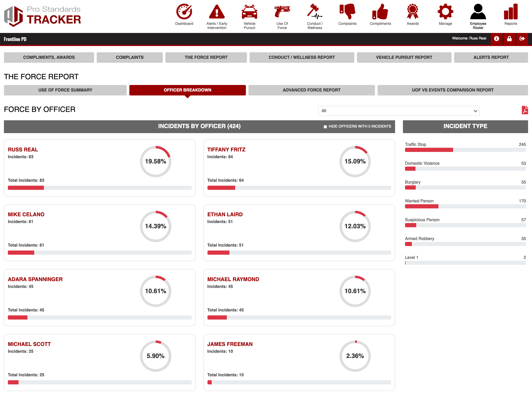This screenshot has width=532, height=398.
Task: Click the Russ Real officer name
Action: [23, 150]
